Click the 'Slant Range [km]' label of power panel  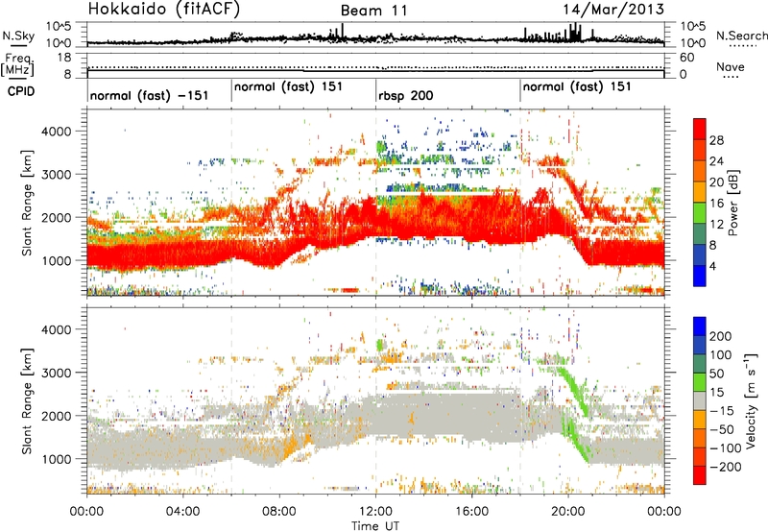(x=27, y=204)
